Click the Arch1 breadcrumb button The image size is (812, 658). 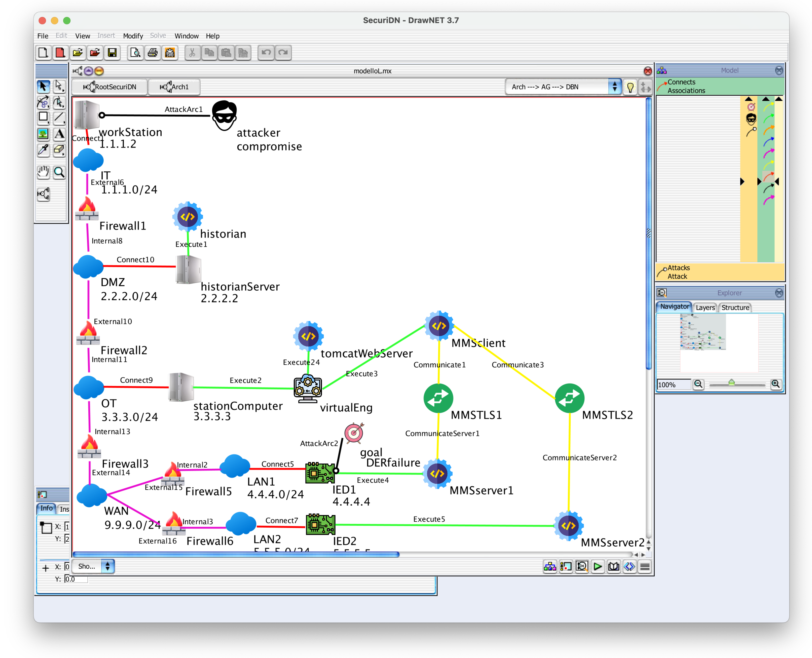click(174, 87)
